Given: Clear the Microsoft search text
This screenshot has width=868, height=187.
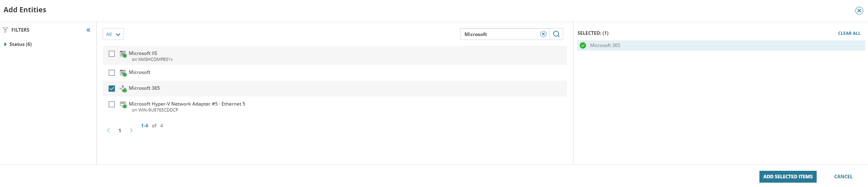Looking at the screenshot, I should pyautogui.click(x=543, y=34).
